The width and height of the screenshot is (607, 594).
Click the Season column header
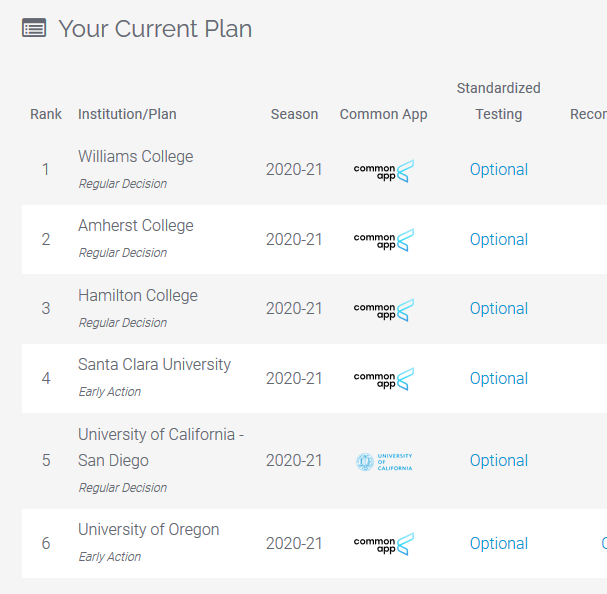(294, 114)
